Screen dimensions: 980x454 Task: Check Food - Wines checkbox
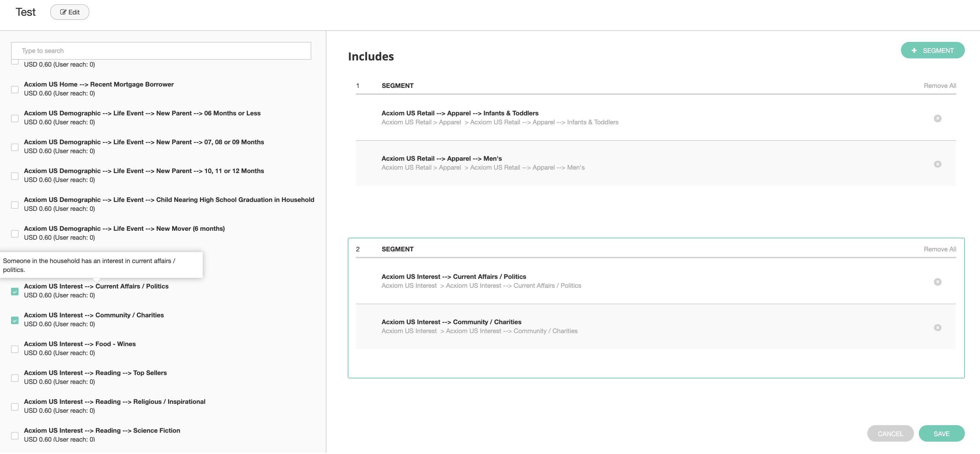click(15, 349)
